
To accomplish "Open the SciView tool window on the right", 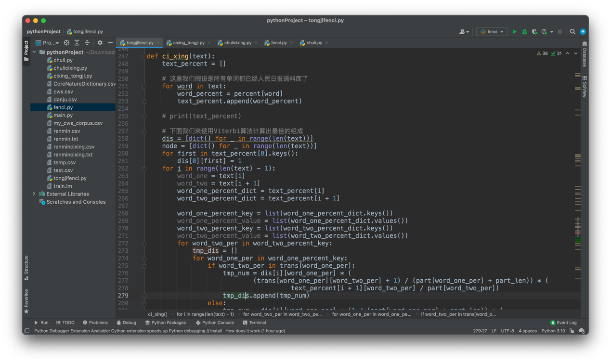I will (x=585, y=86).
